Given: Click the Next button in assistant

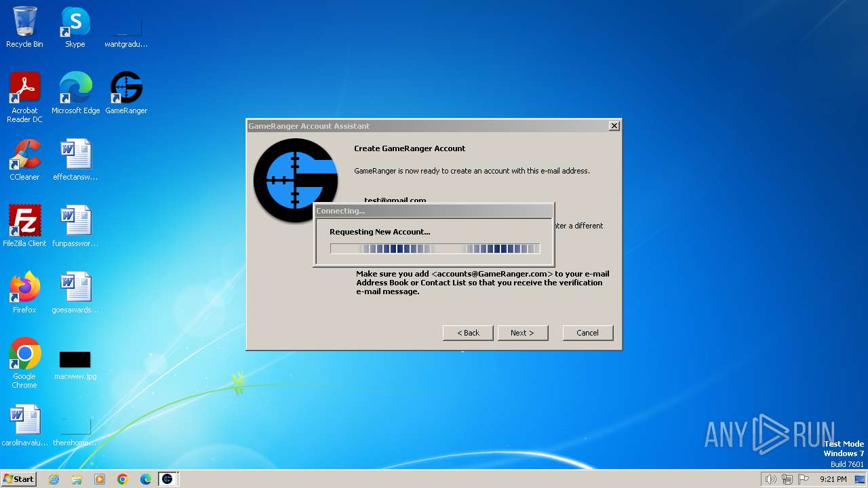Looking at the screenshot, I should tap(523, 333).
